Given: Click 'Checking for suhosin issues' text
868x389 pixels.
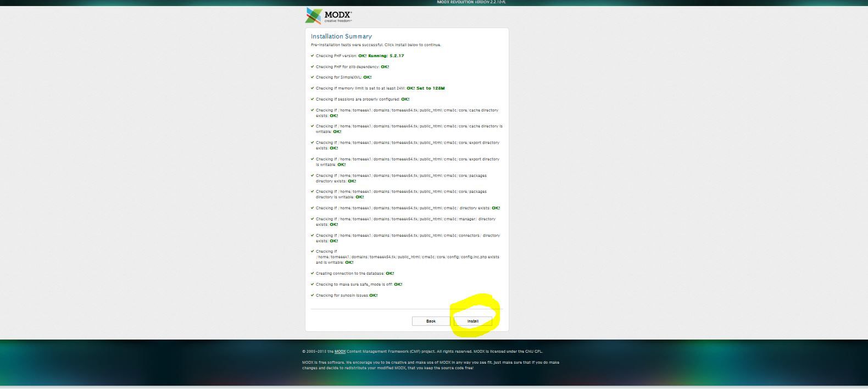Looking at the screenshot, I should click(342, 295).
